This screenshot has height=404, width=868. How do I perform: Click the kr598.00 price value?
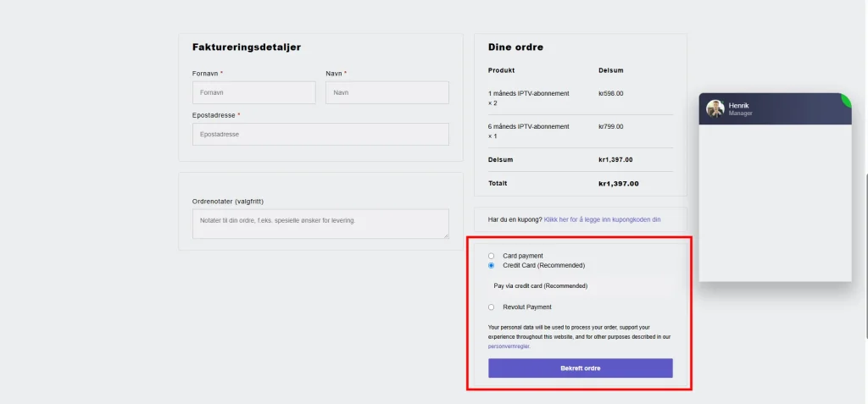coord(610,93)
